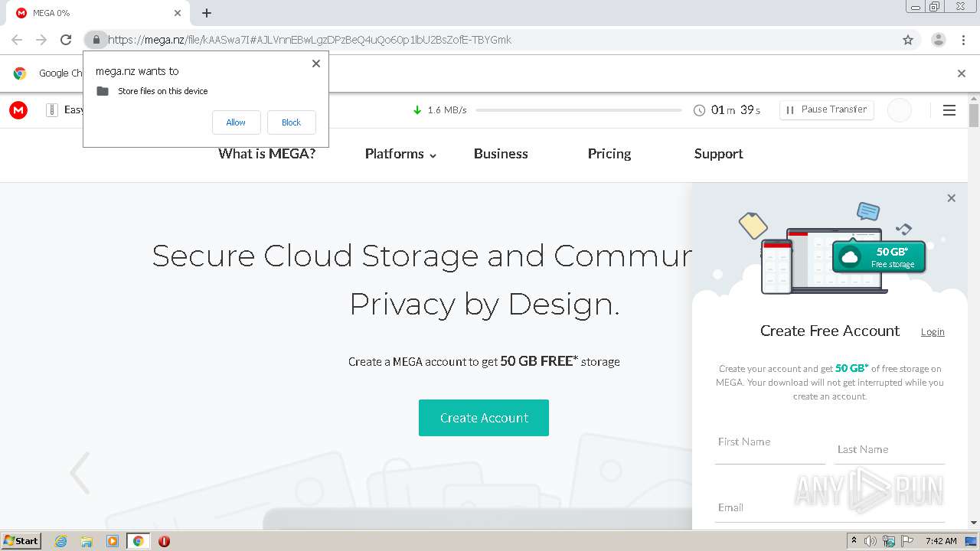Click the padlock site info icon
The image size is (980, 551).
pos(96,40)
